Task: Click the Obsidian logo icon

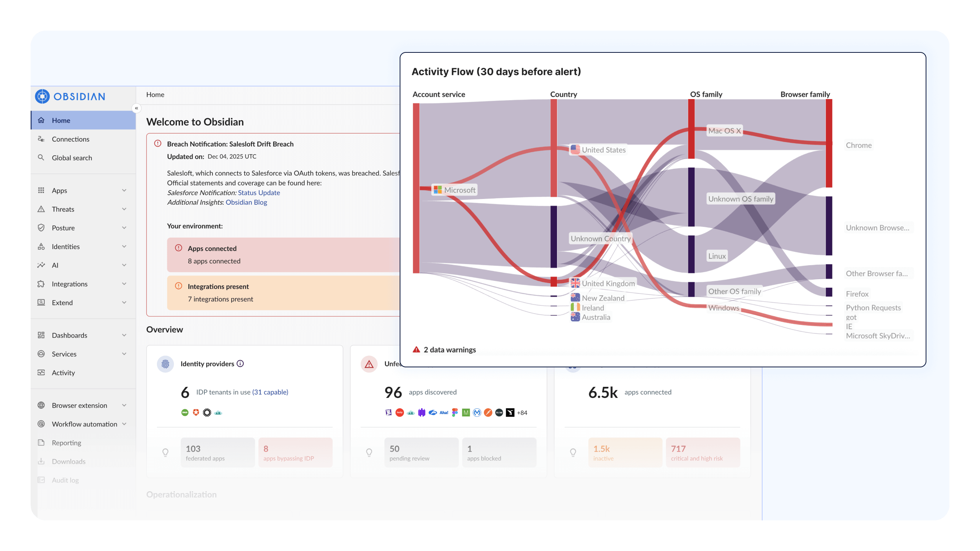Action: (42, 96)
